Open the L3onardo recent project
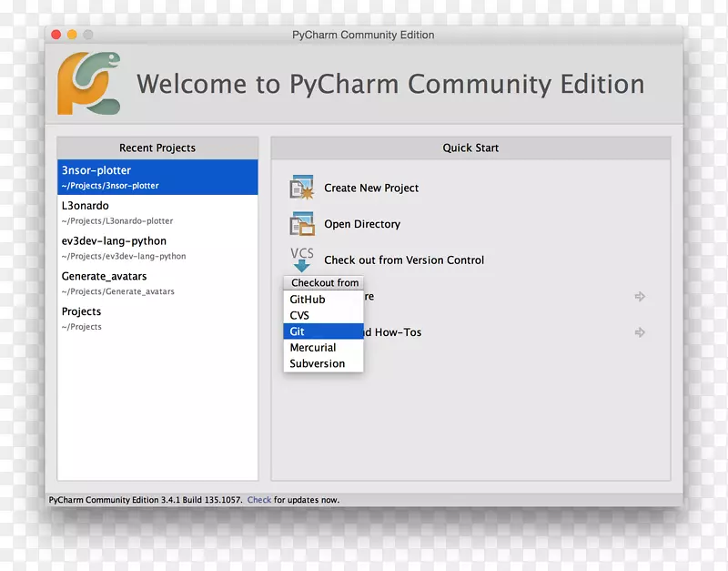Image resolution: width=728 pixels, height=571 pixels. (x=157, y=212)
